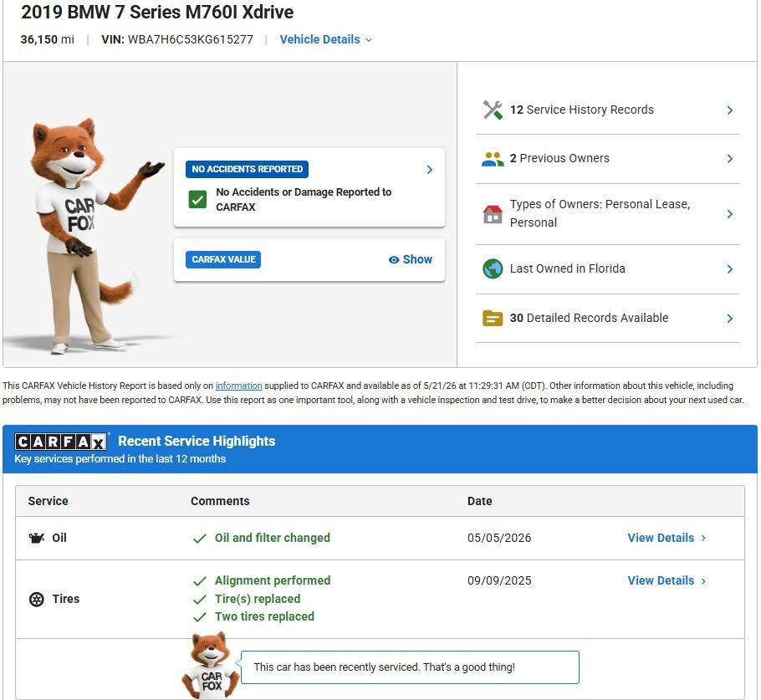Click the Oil service label
The height and width of the screenshot is (700, 761).
click(59, 538)
